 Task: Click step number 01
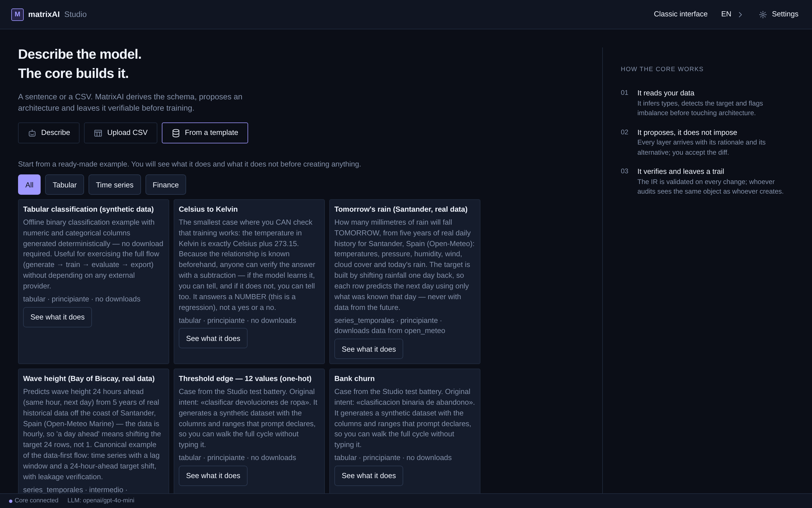pyautogui.click(x=625, y=93)
